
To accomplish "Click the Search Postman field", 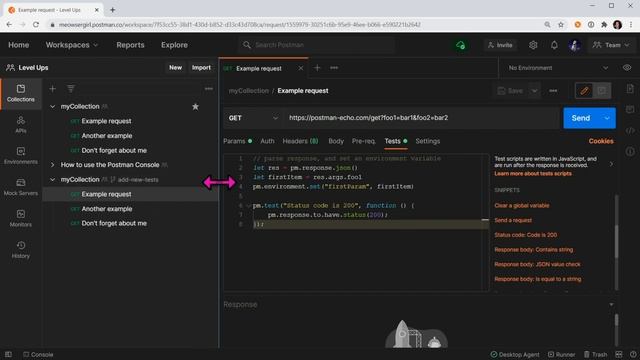I will pos(317,45).
